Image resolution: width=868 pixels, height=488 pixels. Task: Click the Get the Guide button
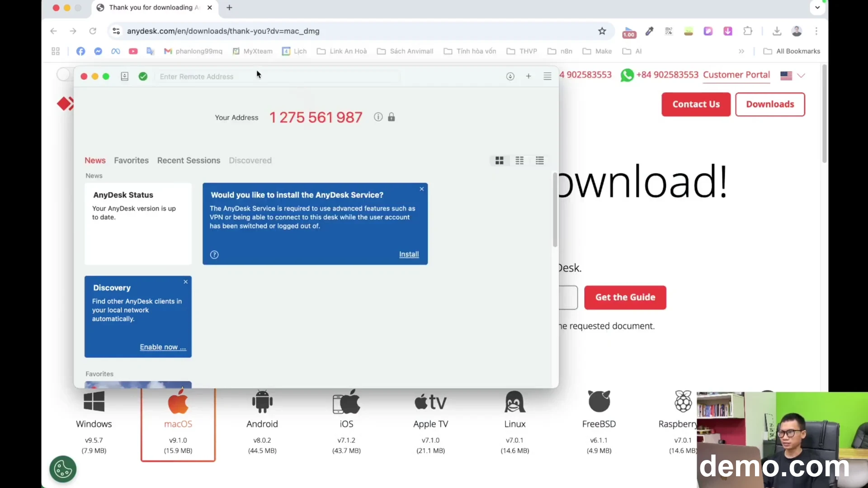[x=625, y=297]
